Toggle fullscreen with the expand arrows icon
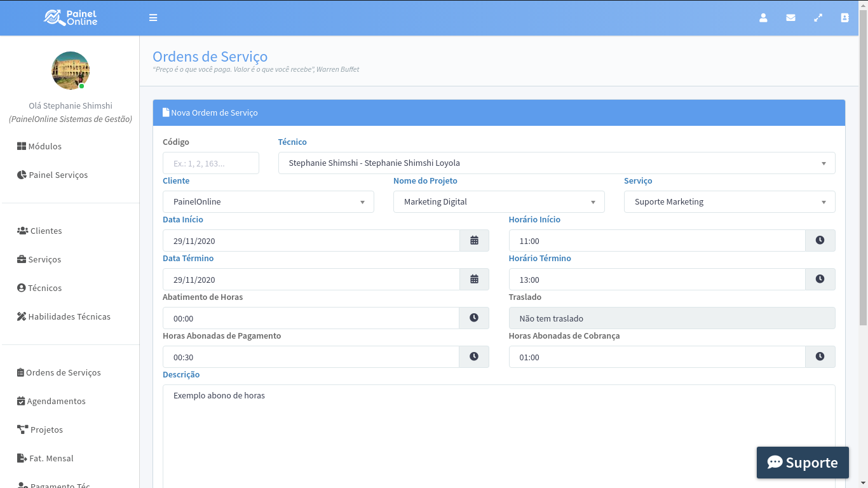 (818, 18)
